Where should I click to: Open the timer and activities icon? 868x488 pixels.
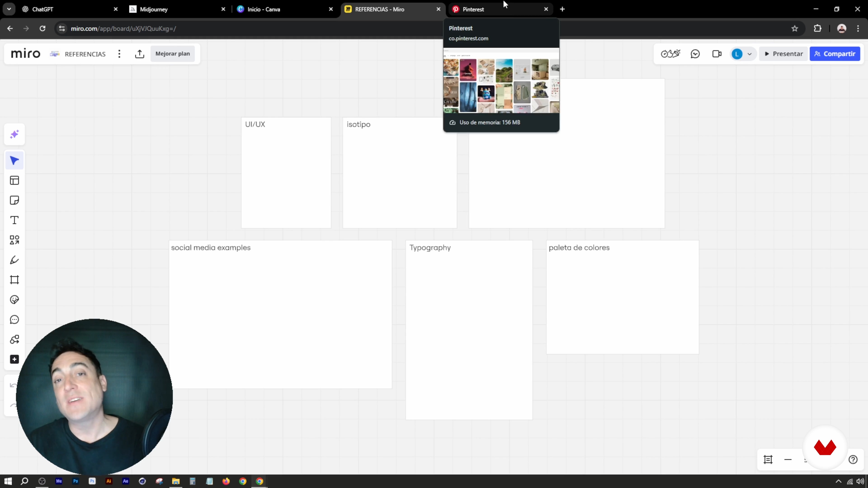point(670,54)
